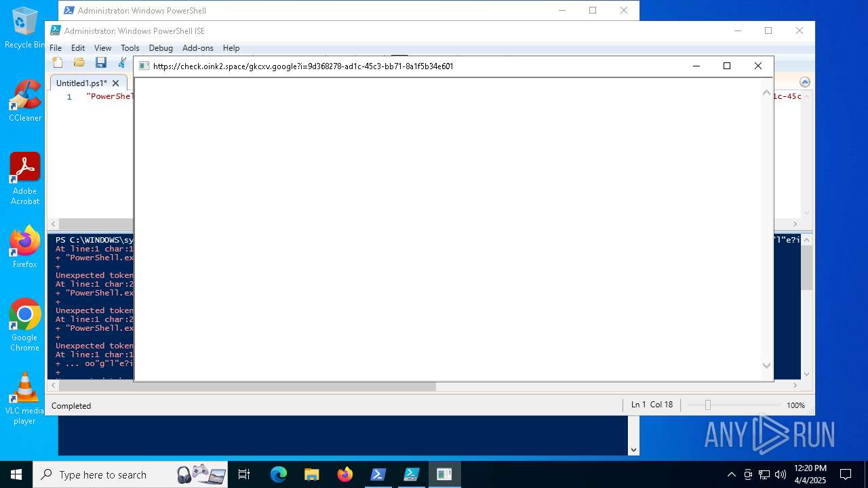
Task: Click line number 1 in script editor
Action: click(69, 96)
